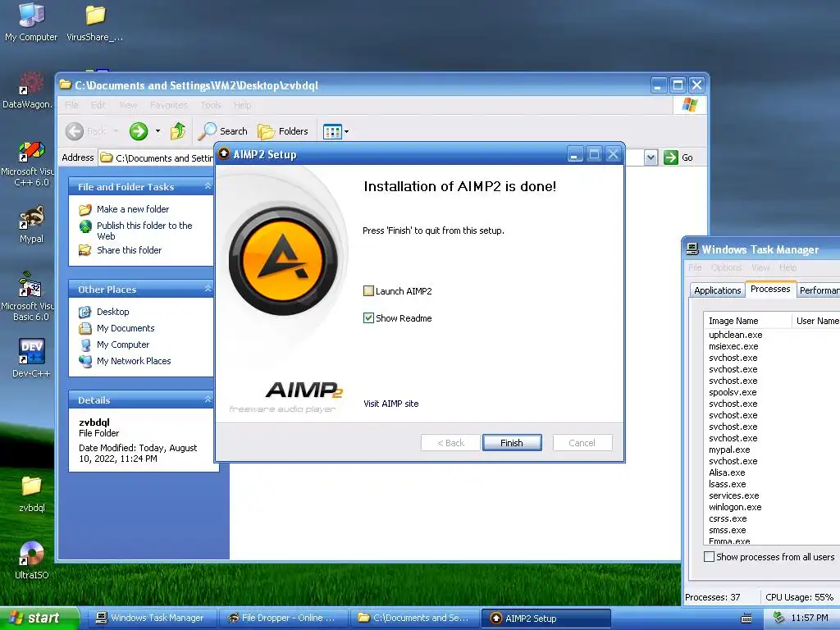Go to My Computer in Other Places

113,345
